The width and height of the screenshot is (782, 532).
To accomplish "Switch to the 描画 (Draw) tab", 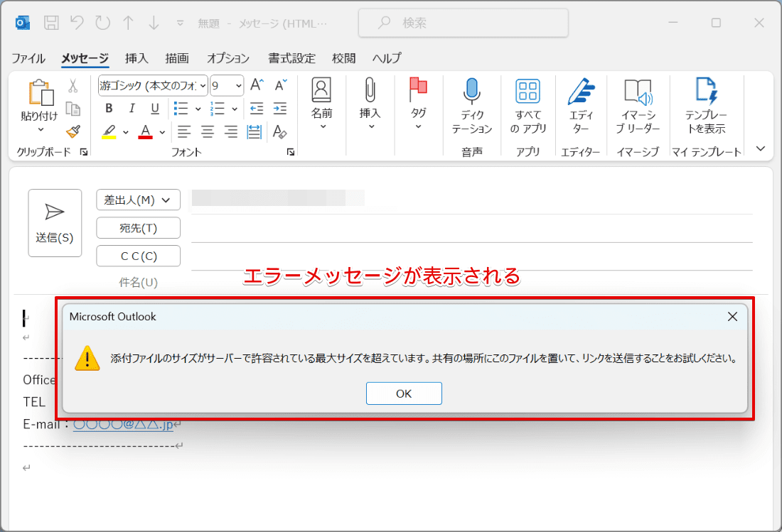I will pos(177,58).
